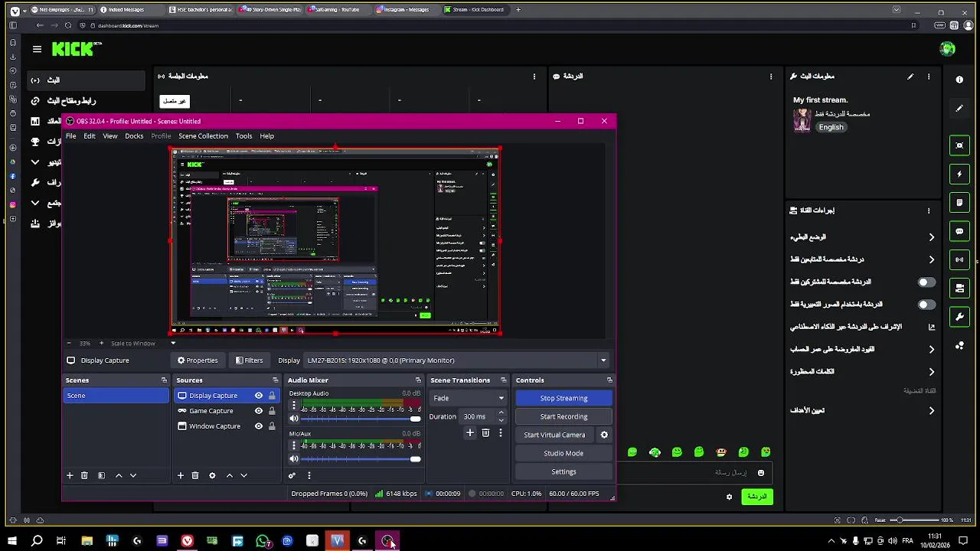Select the Scene item in Scenes list
The height and width of the screenshot is (551, 980).
coord(116,396)
